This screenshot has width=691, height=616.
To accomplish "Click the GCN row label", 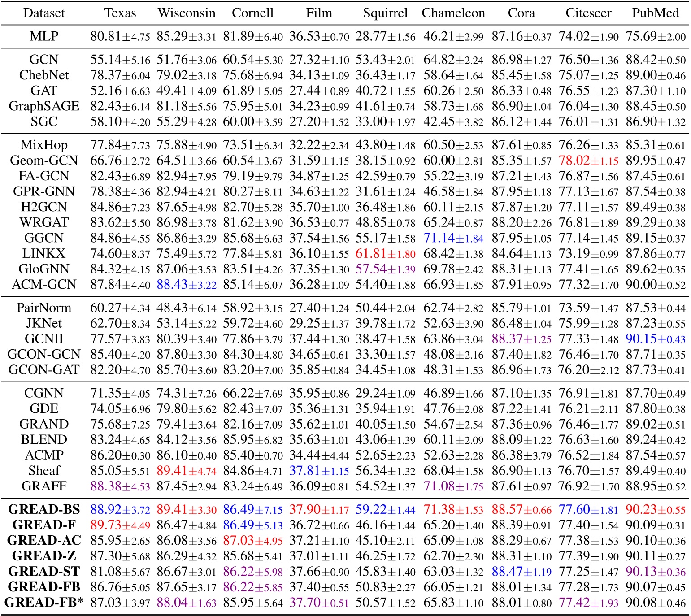I will tap(43, 59).
